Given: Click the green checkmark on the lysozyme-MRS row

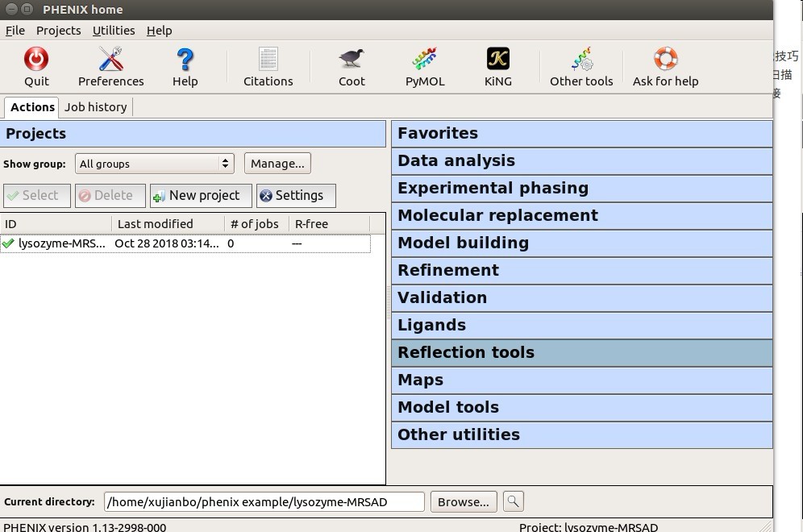Looking at the screenshot, I should pos(8,243).
